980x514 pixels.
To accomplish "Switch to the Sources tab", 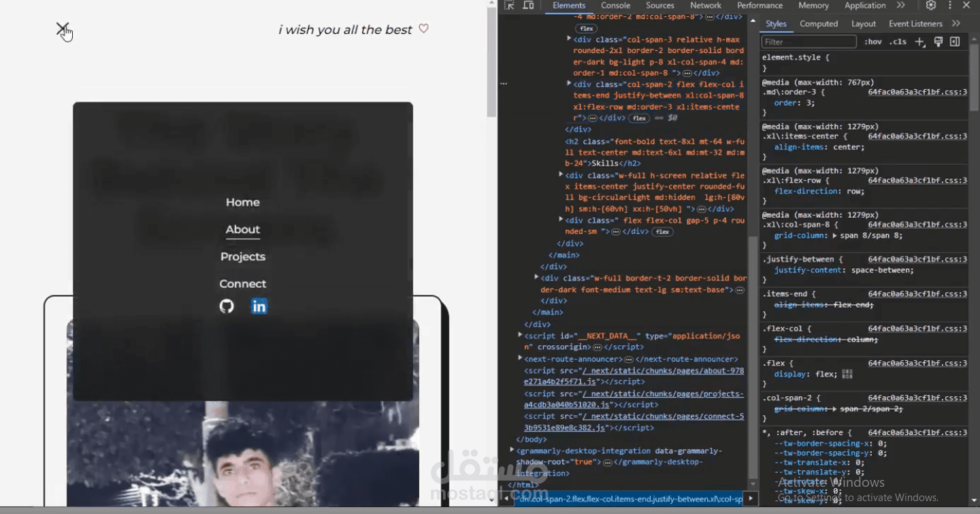I will tap(659, 5).
